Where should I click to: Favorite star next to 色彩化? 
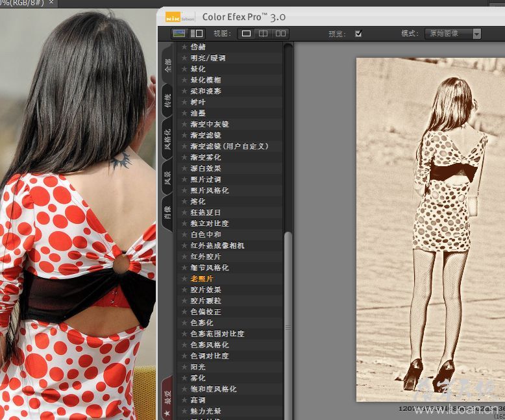point(184,323)
